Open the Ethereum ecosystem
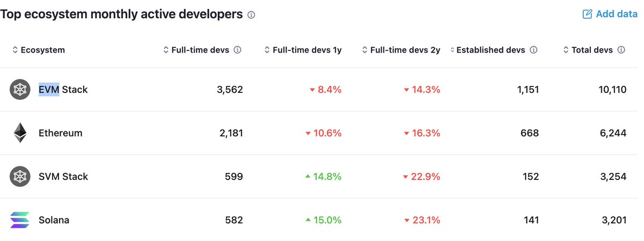644x241 pixels. (60, 133)
